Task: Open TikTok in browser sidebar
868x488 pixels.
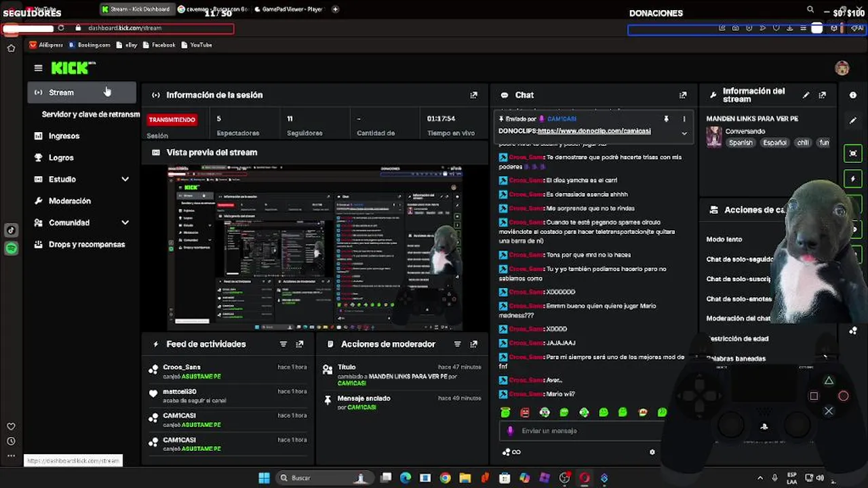Action: click(11, 230)
